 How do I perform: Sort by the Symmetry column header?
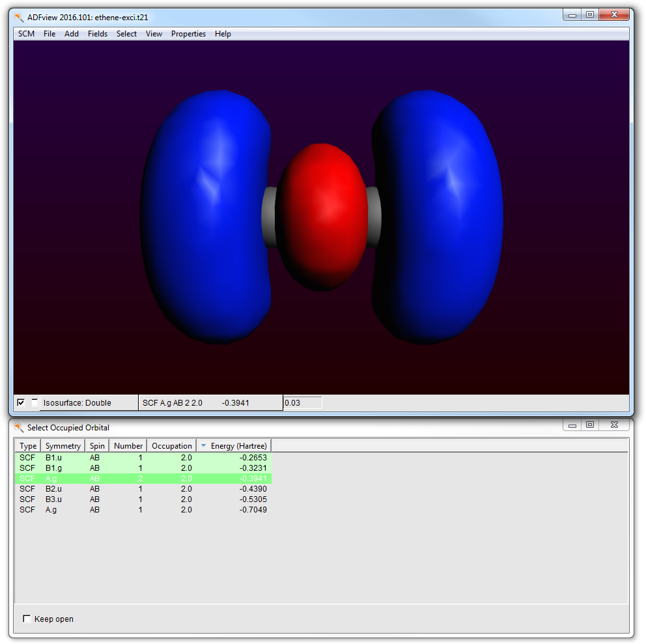click(63, 446)
